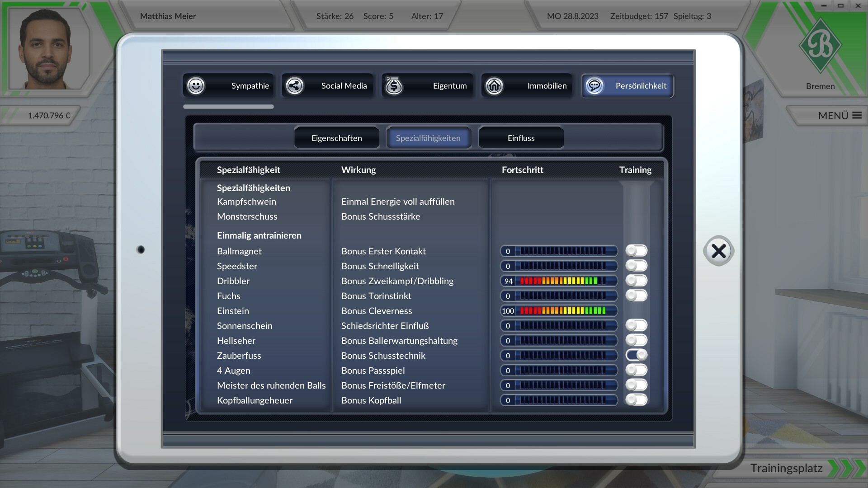Viewport: 868px width, 488px height.
Task: Maximize the game window
Action: pyautogui.click(x=841, y=6)
